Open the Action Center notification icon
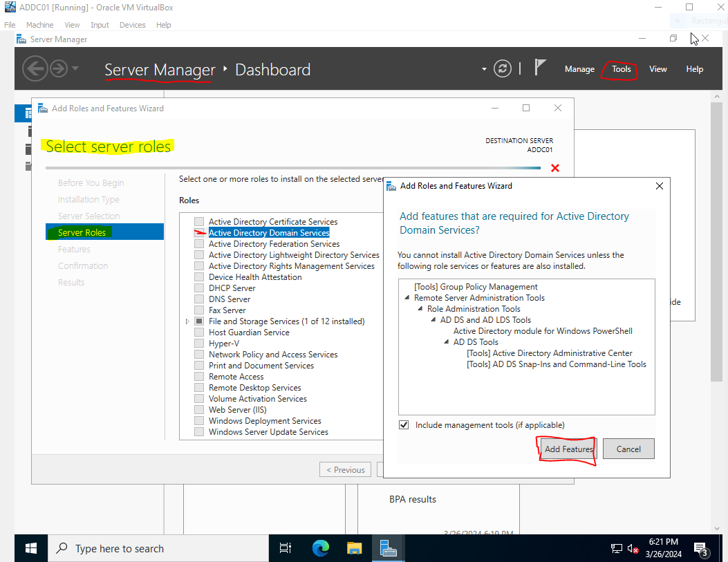728x562 pixels. point(700,549)
